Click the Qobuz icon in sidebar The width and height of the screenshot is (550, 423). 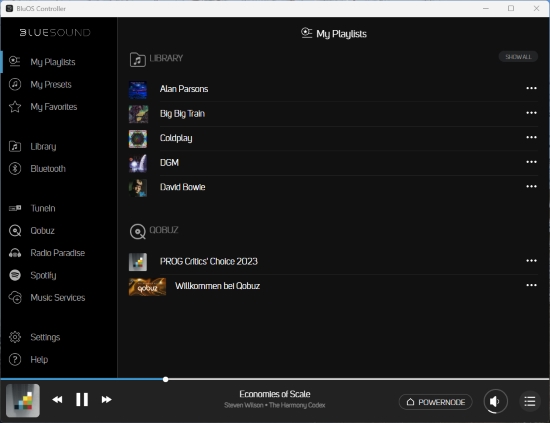coord(15,230)
